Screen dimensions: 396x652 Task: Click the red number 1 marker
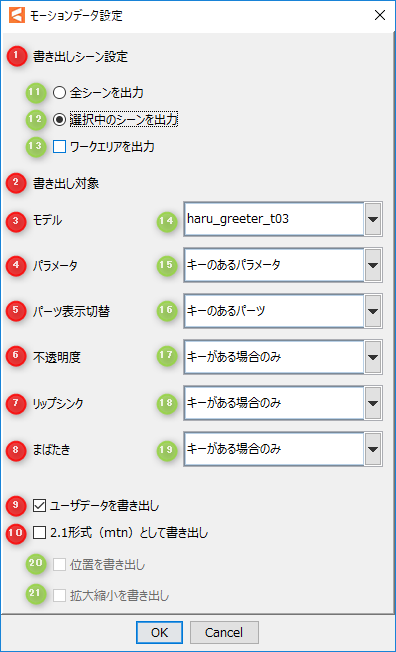pyautogui.click(x=16, y=56)
